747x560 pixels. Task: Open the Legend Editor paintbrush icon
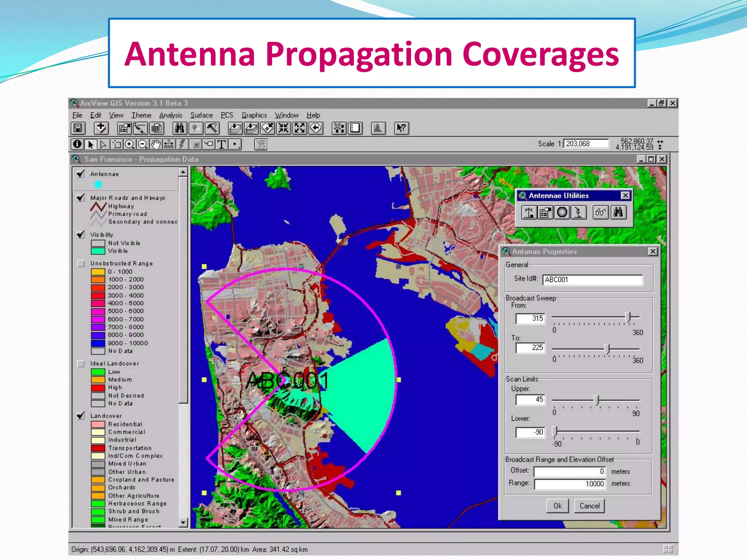140,128
